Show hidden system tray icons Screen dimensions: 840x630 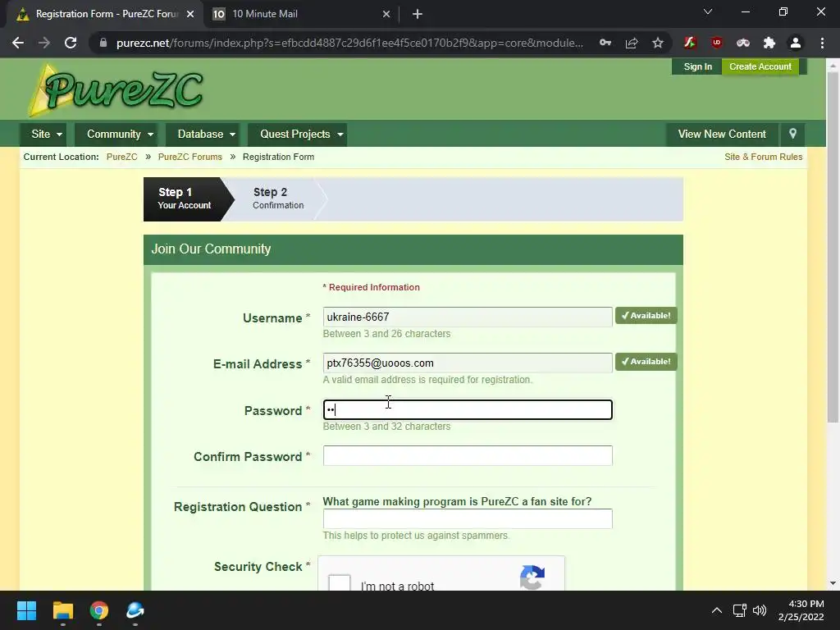[x=717, y=610]
